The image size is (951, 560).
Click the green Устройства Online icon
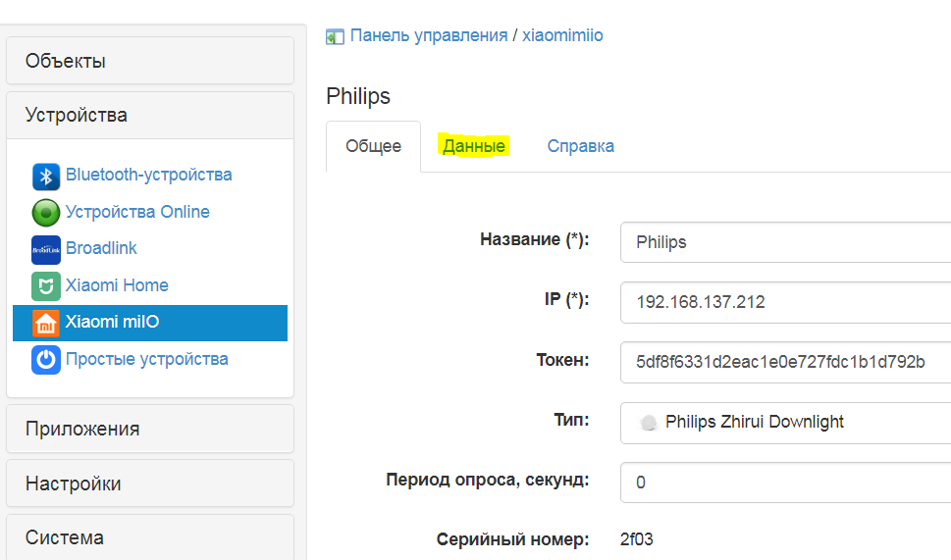point(46,213)
